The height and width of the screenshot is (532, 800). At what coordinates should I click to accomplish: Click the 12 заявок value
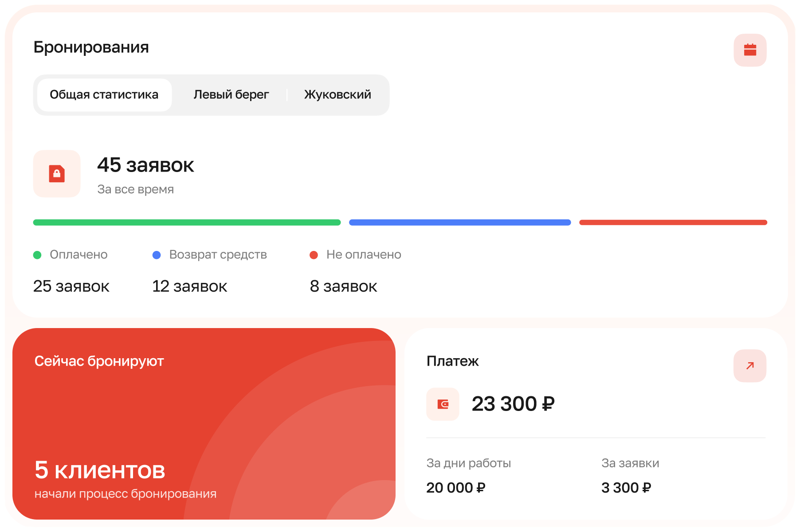[189, 286]
